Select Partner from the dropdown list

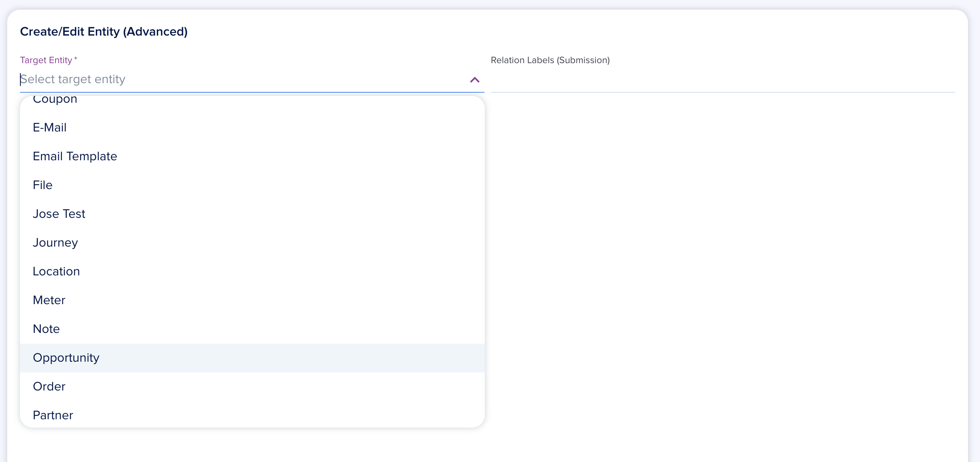coord(53,415)
